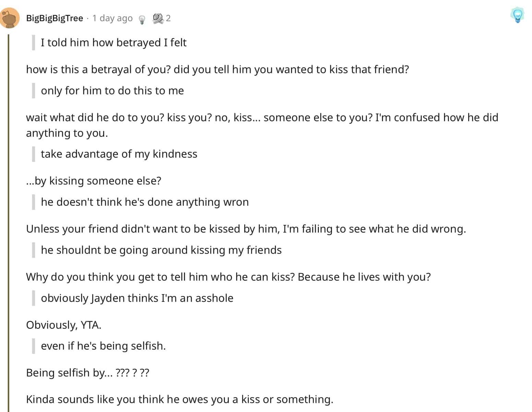This screenshot has height=412, width=532.
Task: Click the quote "he doesn't think he's done anything wron"
Action: click(145, 202)
